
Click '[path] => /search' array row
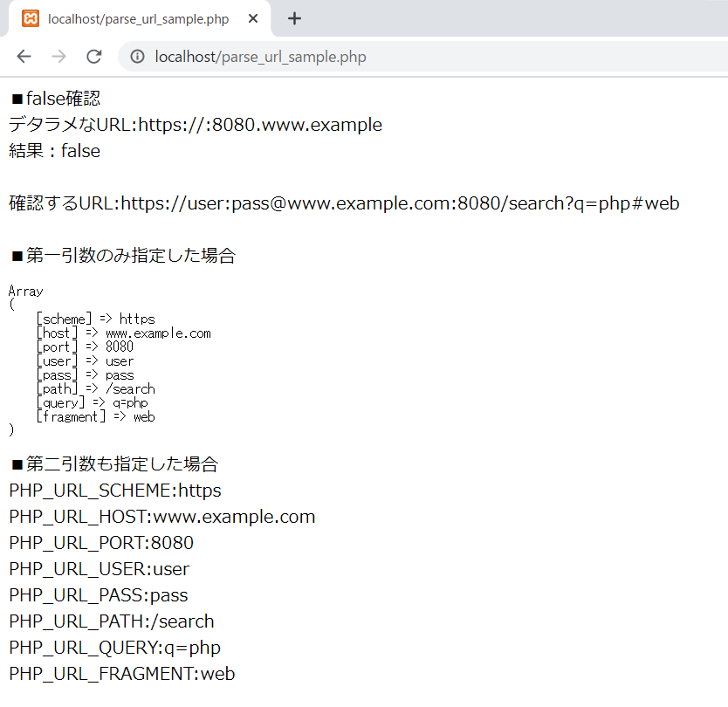pos(96,388)
